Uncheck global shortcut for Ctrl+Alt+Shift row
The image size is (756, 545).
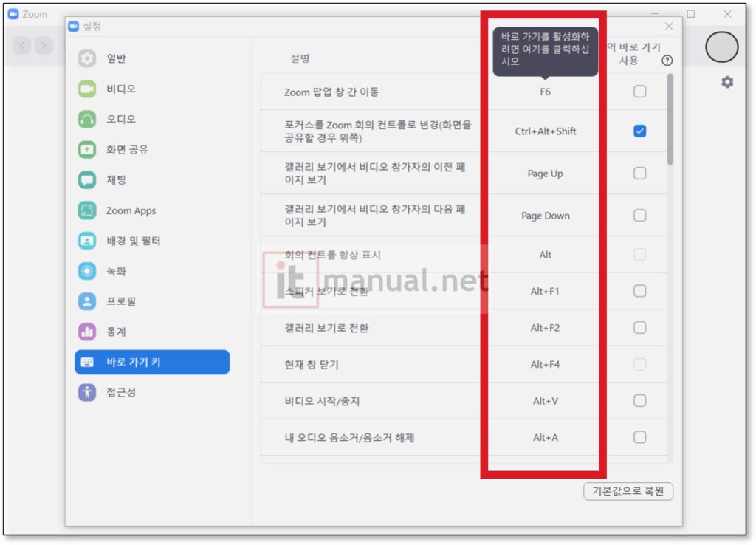tap(640, 131)
